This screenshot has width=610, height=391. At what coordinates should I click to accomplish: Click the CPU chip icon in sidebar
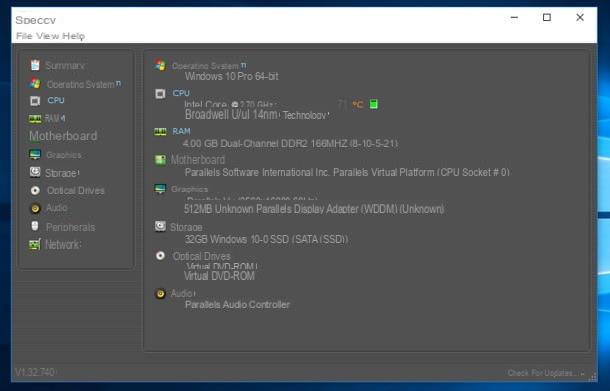[35, 101]
